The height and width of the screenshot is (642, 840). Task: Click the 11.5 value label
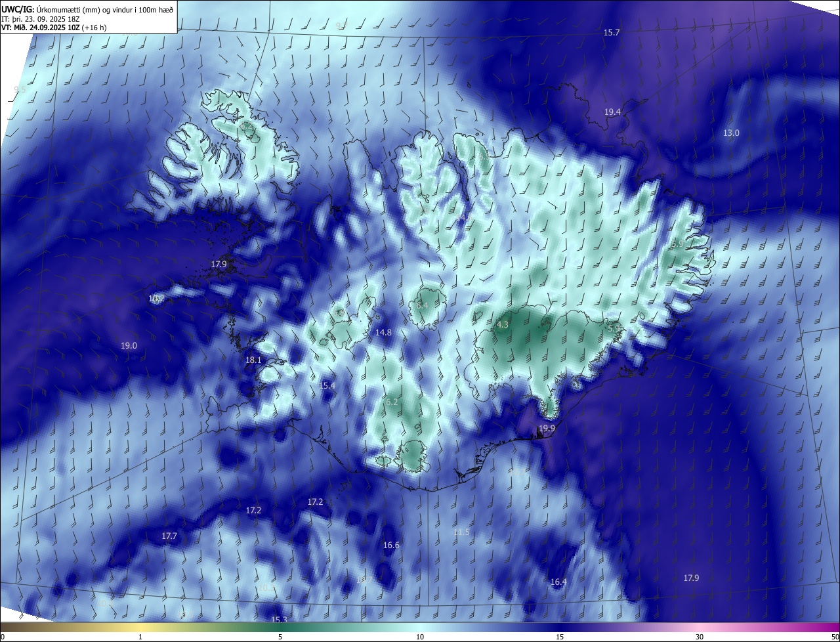461,532
